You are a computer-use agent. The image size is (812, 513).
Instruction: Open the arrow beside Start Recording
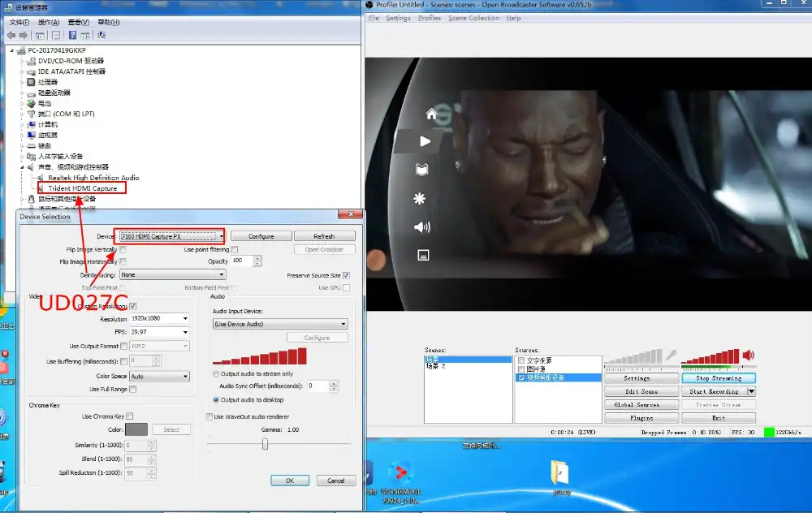click(x=751, y=391)
